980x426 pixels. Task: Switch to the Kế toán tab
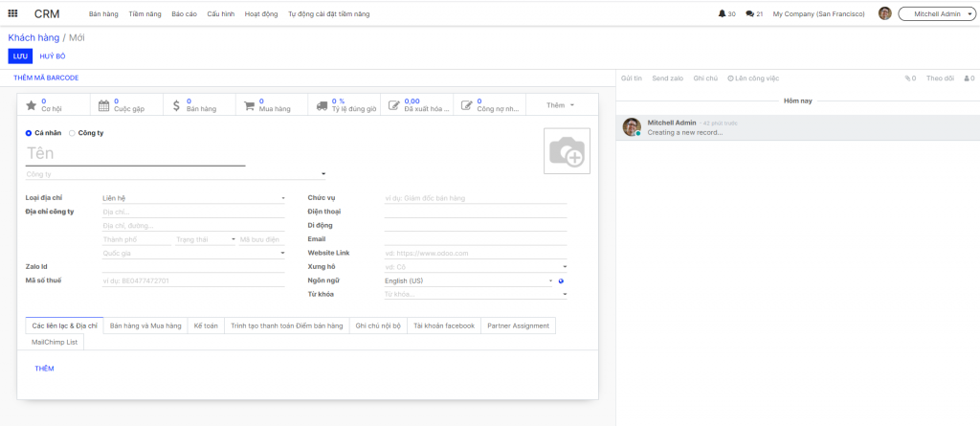point(206,325)
